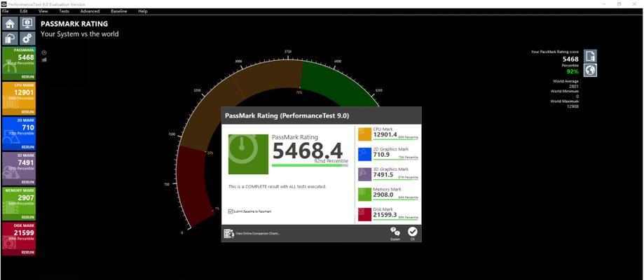644x280 pixels.
Task: Open the Edit menu
Action: tap(23, 11)
